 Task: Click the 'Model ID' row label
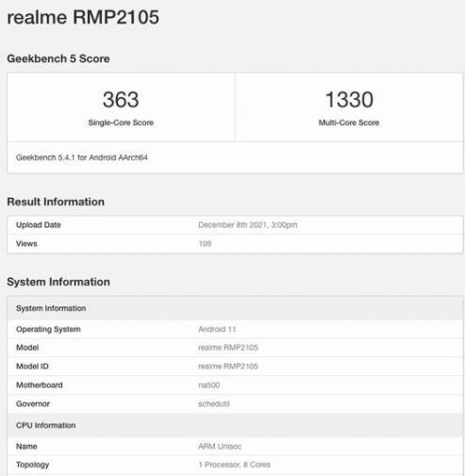point(32,367)
